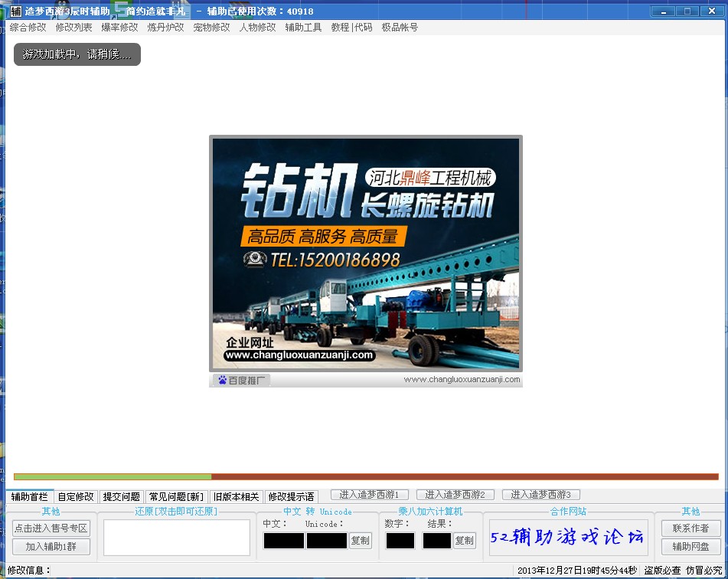Close the 造梦西游3 helper window

click(x=712, y=11)
